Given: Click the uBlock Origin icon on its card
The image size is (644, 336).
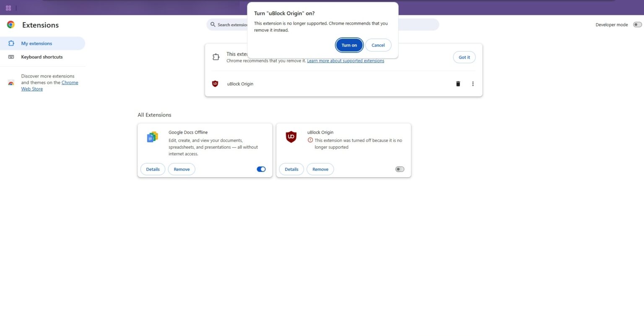Looking at the screenshot, I should [291, 137].
